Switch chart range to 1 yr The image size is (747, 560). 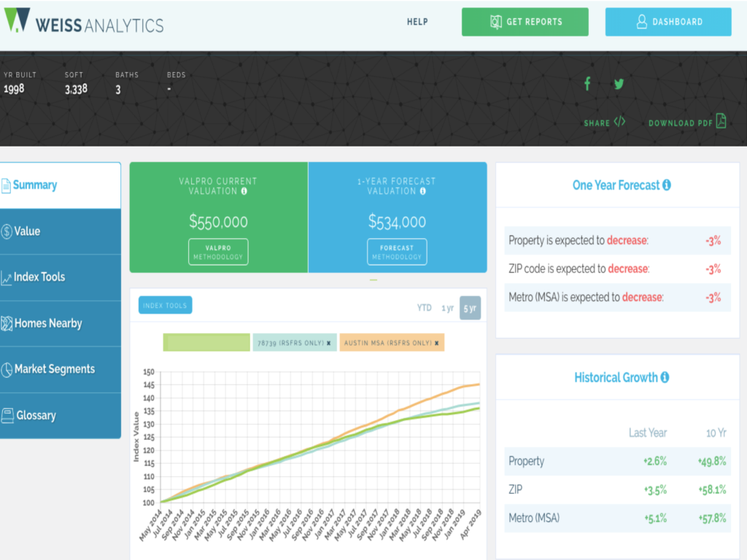click(x=447, y=308)
